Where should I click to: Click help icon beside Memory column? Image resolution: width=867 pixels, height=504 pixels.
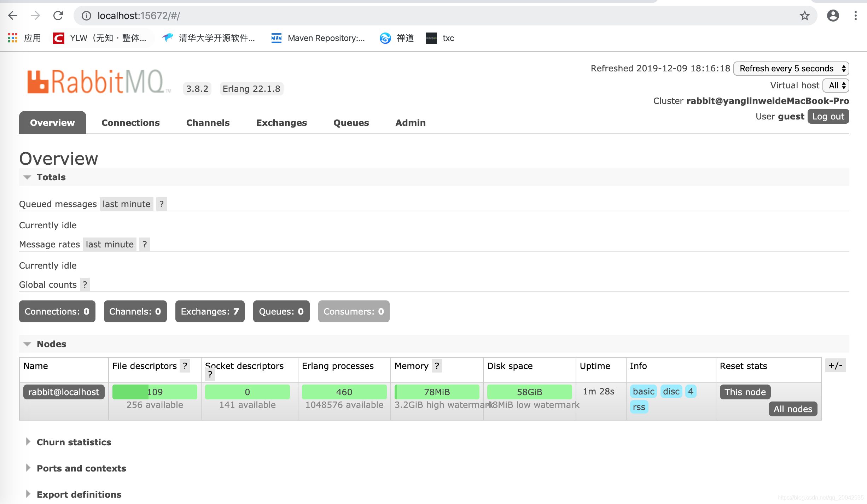click(x=437, y=366)
